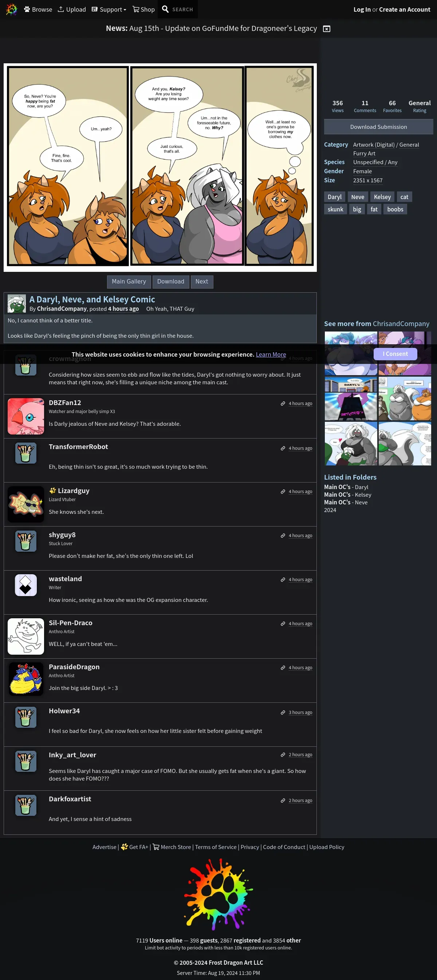The image size is (437, 980).
Task: Expand the Support dropdown
Action: (109, 9)
